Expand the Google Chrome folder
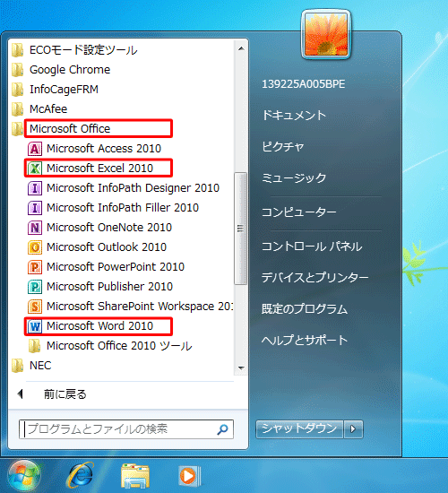This screenshot has width=448, height=493. tap(70, 70)
